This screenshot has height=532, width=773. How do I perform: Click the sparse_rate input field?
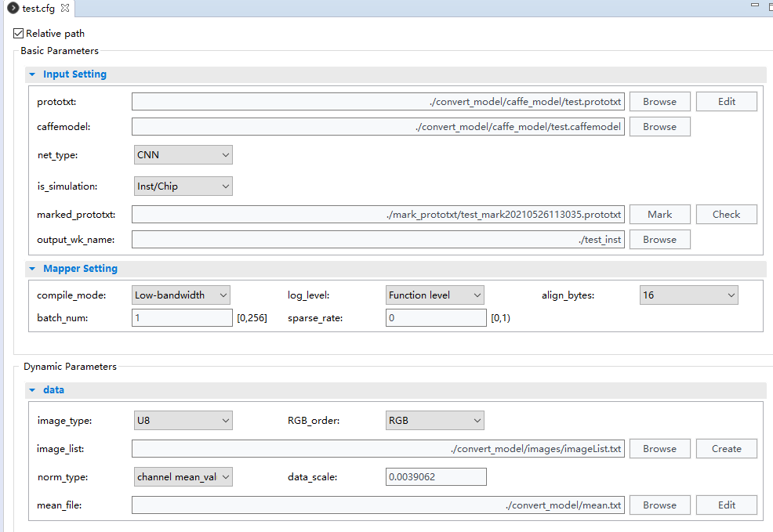tap(436, 318)
